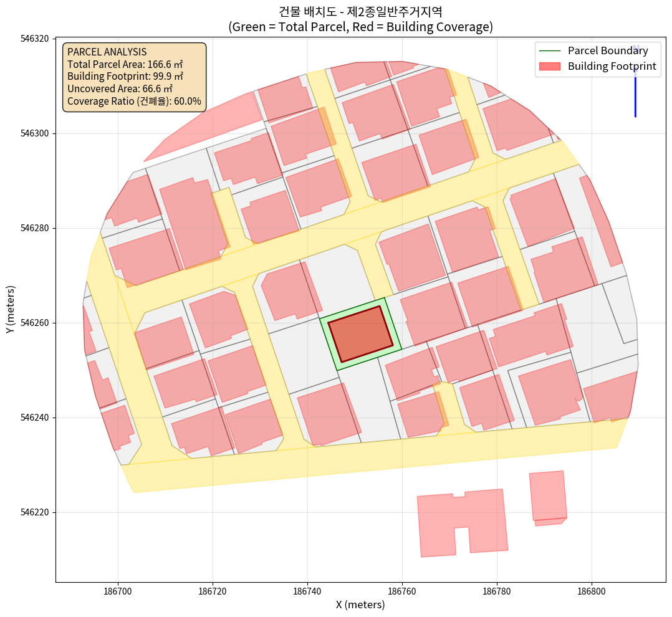Click the y-axis tick label 546300
672x617 pixels.
34,133
